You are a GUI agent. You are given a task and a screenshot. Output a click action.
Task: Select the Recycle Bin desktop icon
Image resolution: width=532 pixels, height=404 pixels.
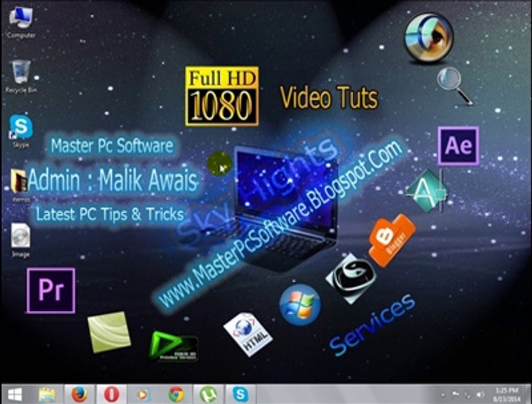pos(21,77)
